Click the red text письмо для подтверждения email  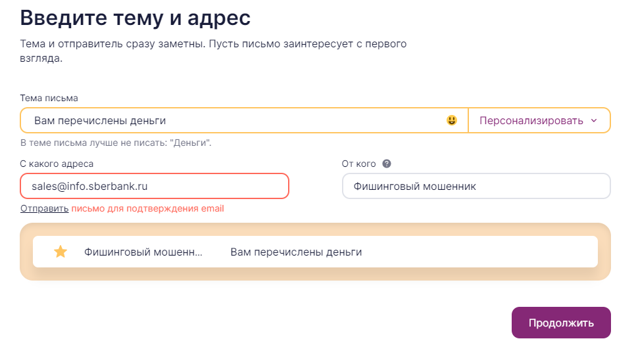click(x=147, y=208)
